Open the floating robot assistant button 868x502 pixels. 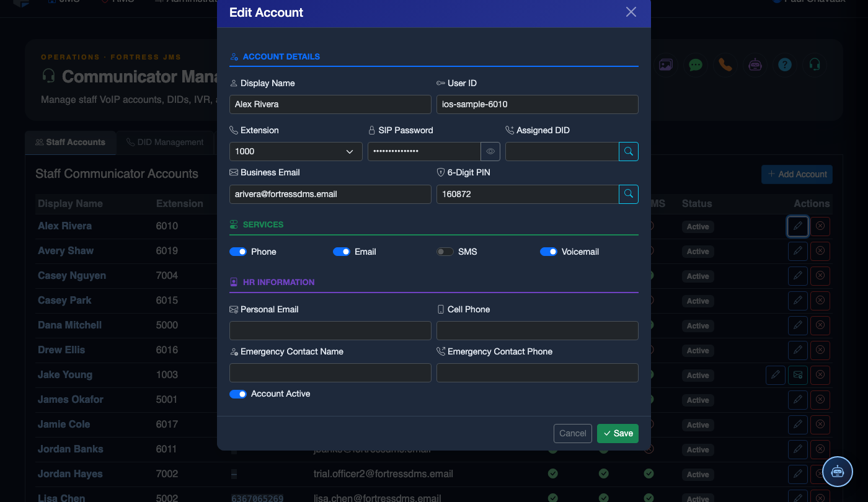[838, 471]
